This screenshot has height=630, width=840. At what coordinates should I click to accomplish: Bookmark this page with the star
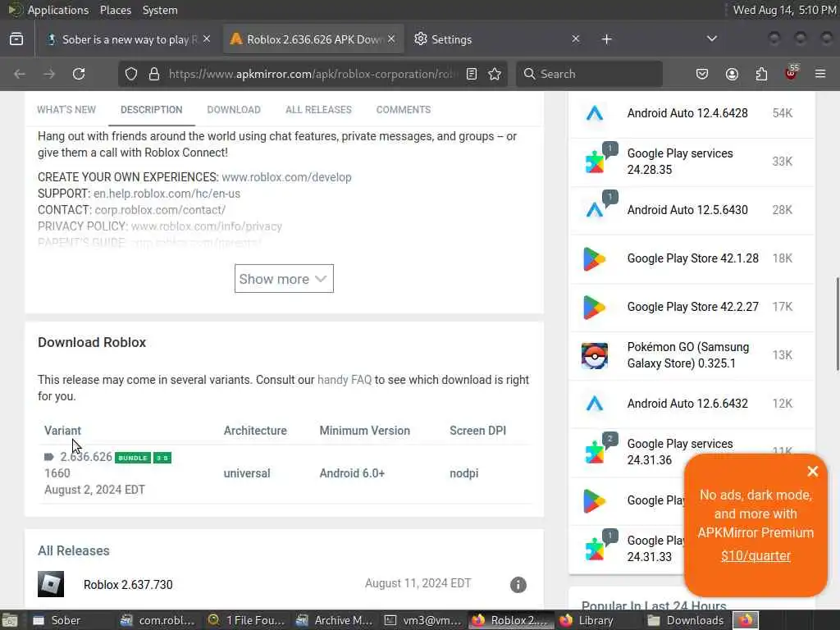pos(495,74)
